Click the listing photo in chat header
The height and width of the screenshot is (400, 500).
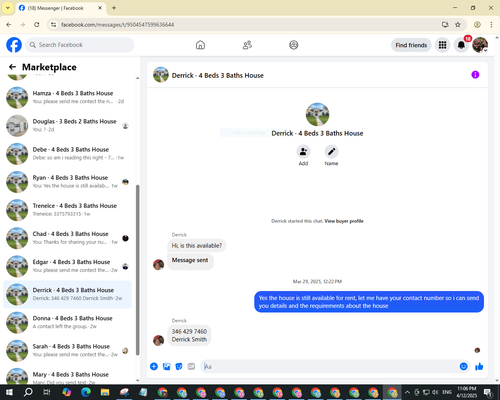tap(161, 75)
